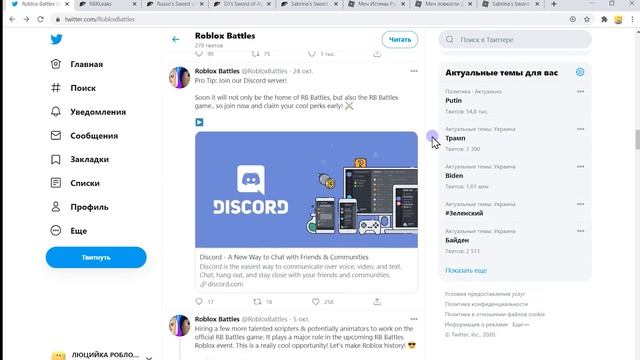Open a new browser tab
Image resolution: width=640 pixels, height=360 pixels.
click(x=554, y=4)
